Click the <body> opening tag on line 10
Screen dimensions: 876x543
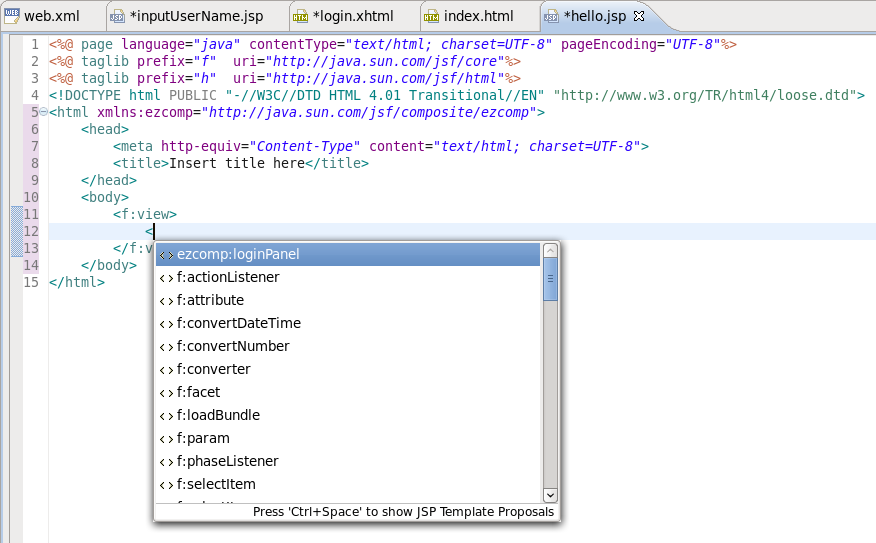pyautogui.click(x=104, y=197)
